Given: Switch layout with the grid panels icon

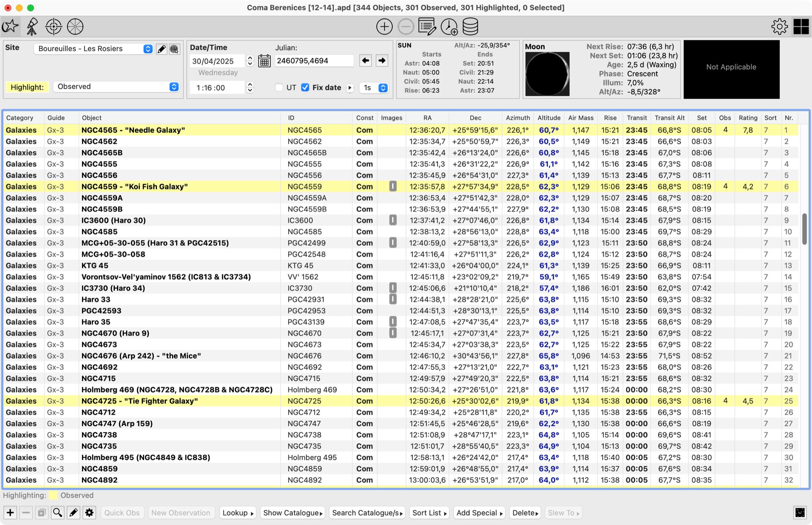Looking at the screenshot, I should click(801, 27).
